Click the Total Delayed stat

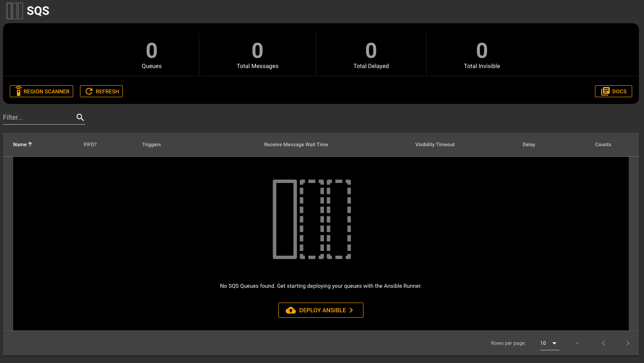(371, 55)
